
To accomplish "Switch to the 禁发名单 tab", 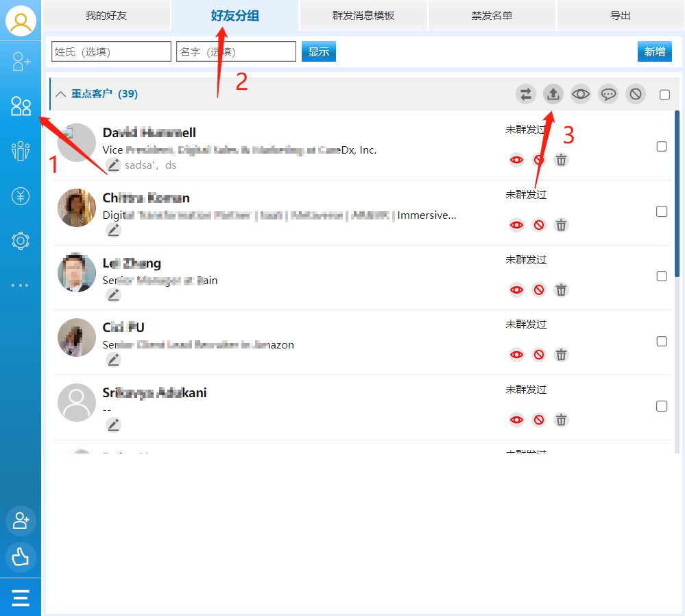I will pyautogui.click(x=492, y=15).
